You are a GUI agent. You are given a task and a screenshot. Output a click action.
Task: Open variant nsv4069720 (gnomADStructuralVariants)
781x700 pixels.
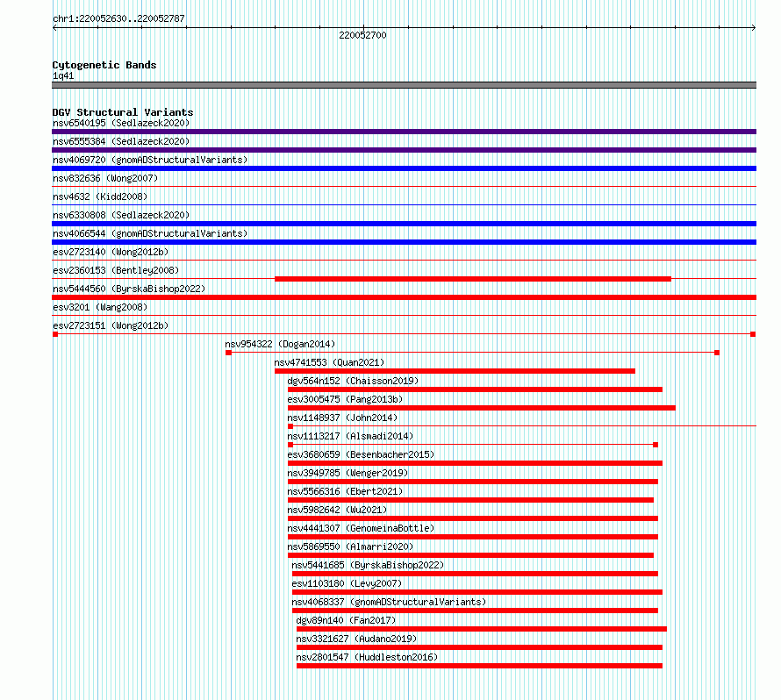point(150,160)
